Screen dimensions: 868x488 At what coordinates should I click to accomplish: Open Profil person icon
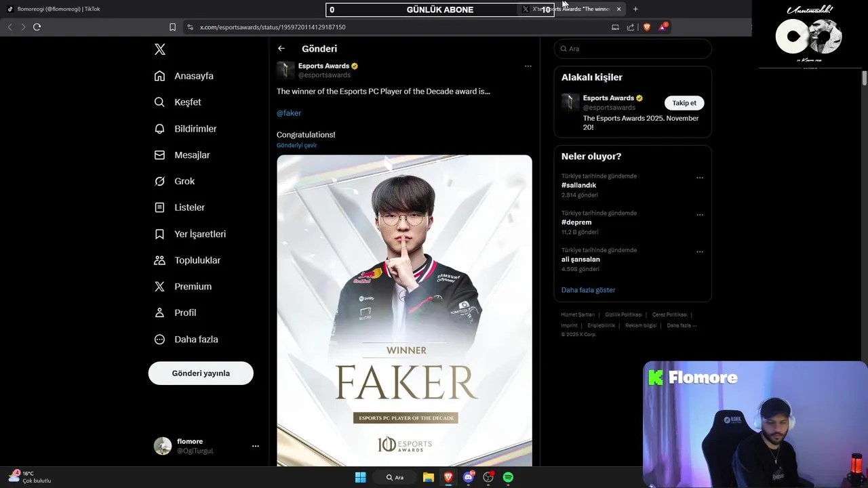[159, 312]
